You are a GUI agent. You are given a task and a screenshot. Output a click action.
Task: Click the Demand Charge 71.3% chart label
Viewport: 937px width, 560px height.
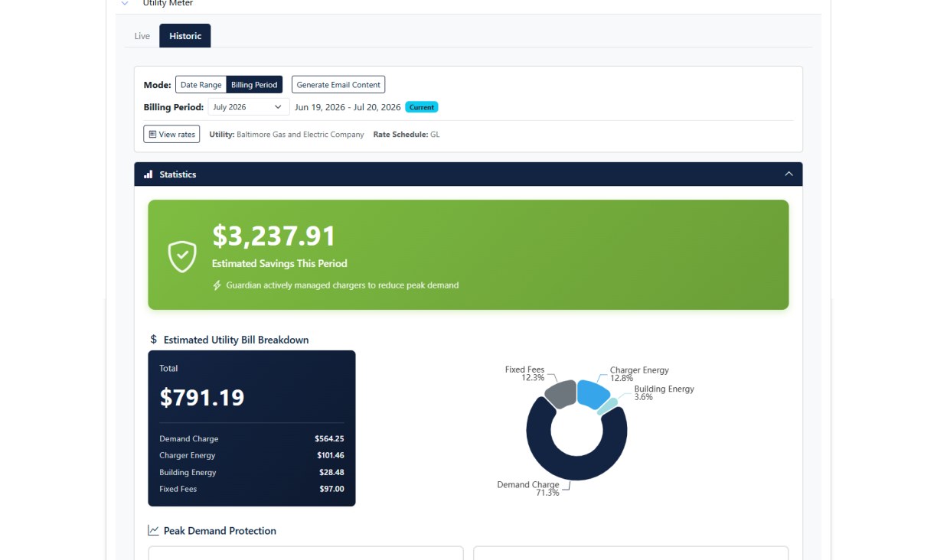(528, 488)
